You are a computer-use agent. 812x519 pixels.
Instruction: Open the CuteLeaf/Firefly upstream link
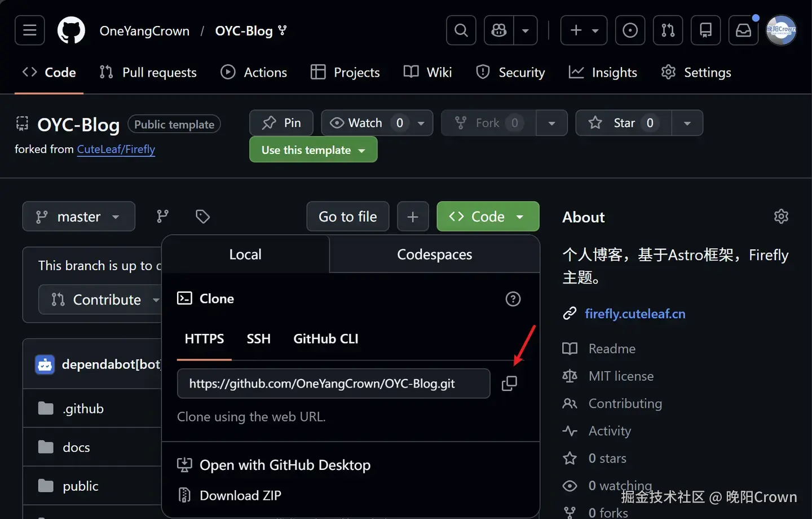pyautogui.click(x=116, y=149)
